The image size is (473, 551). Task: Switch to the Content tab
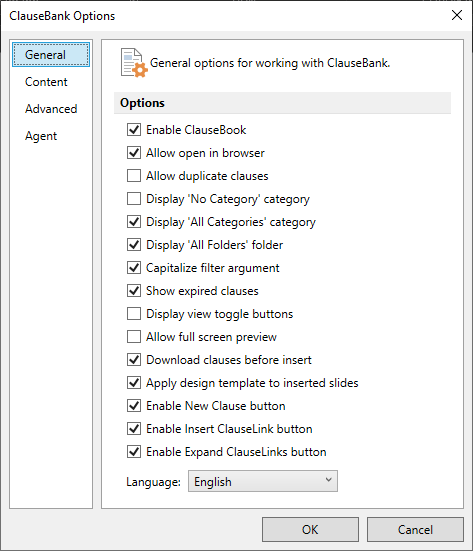[x=46, y=82]
